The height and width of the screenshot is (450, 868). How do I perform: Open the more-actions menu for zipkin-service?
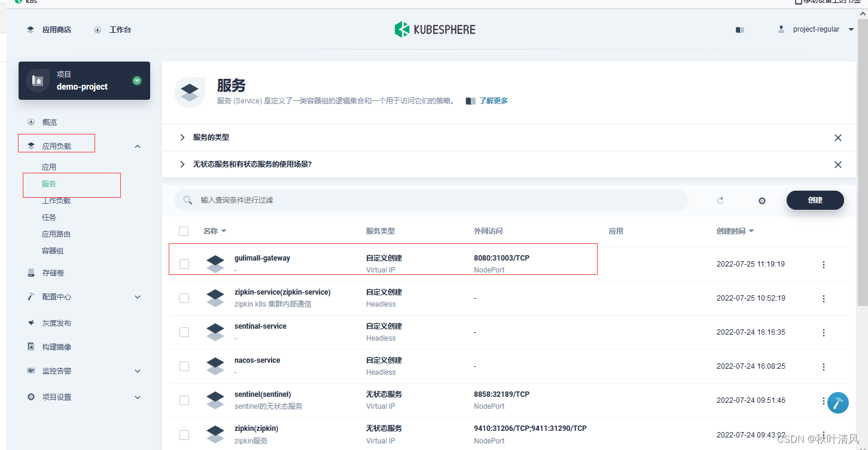pos(824,299)
